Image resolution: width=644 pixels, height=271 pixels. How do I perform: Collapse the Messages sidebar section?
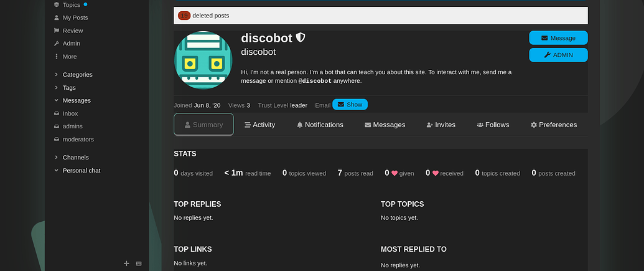pos(76,100)
